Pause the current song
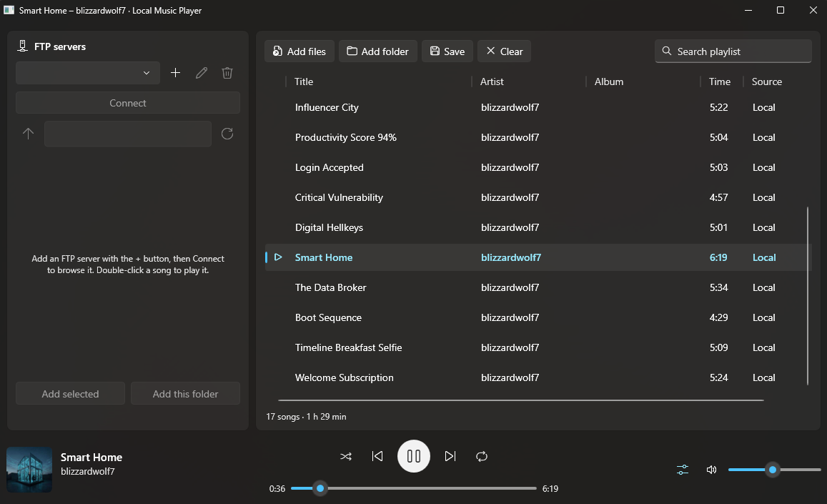 point(413,456)
